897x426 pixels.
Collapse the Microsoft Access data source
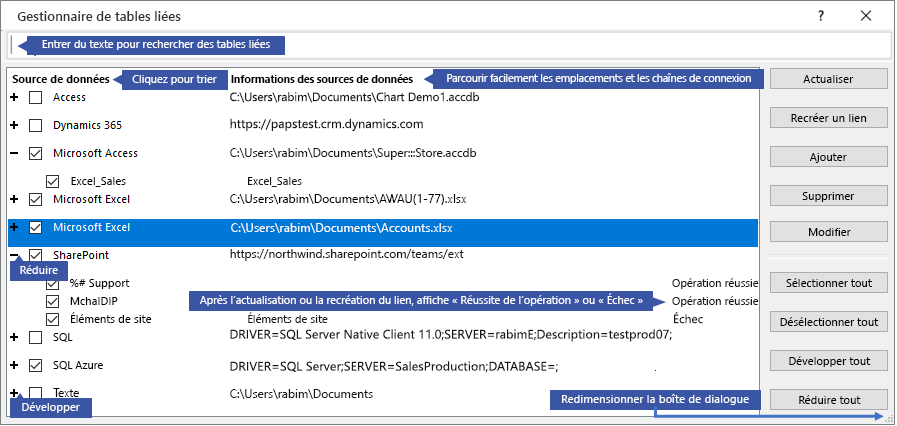[14, 153]
